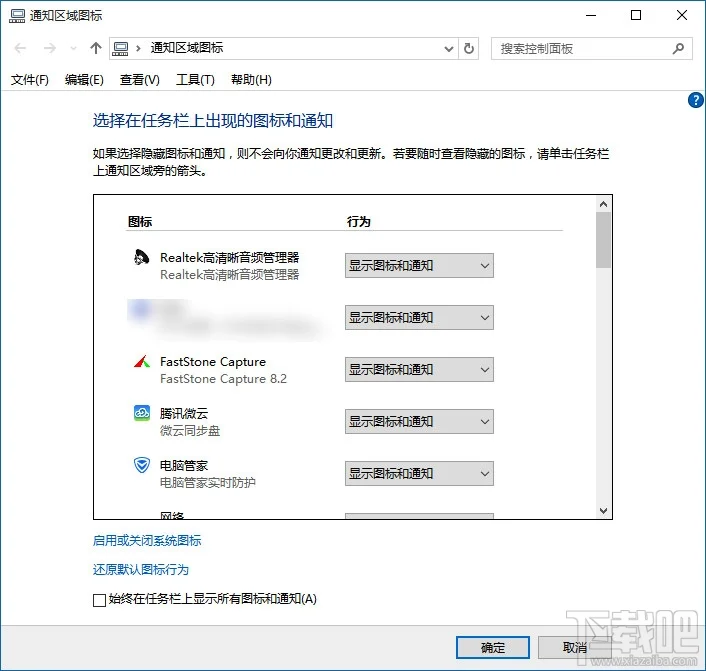Image resolution: width=706 pixels, height=671 pixels.
Task: Click the list vertical scrollbar thumb
Action: pos(603,240)
